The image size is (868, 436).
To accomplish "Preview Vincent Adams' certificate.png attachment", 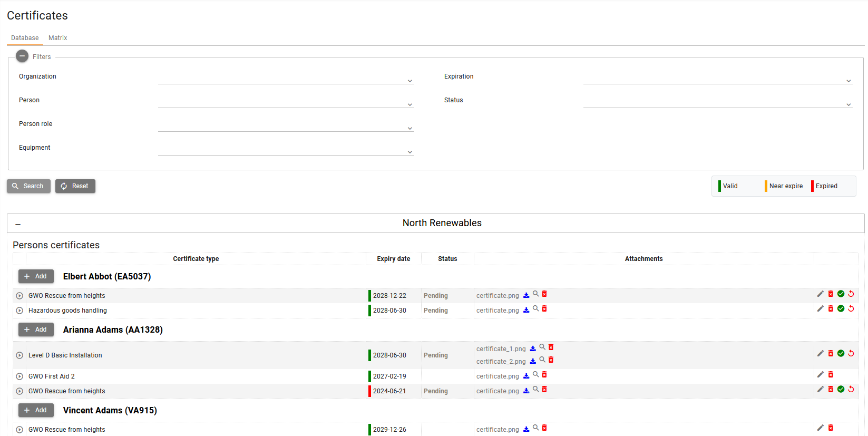I will pos(535,428).
